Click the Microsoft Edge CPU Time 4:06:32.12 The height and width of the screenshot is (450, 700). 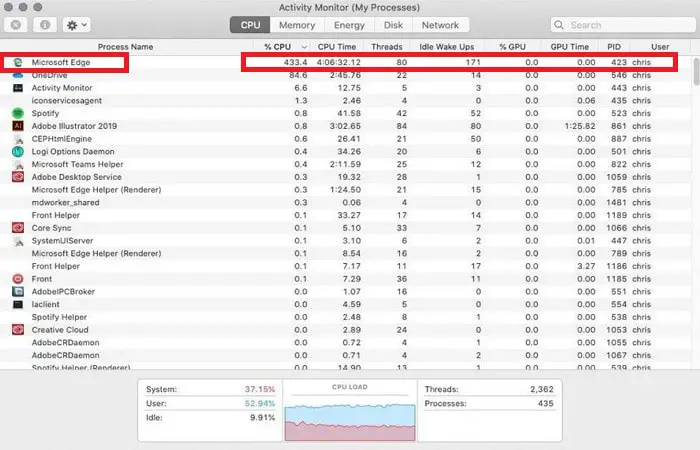338,62
